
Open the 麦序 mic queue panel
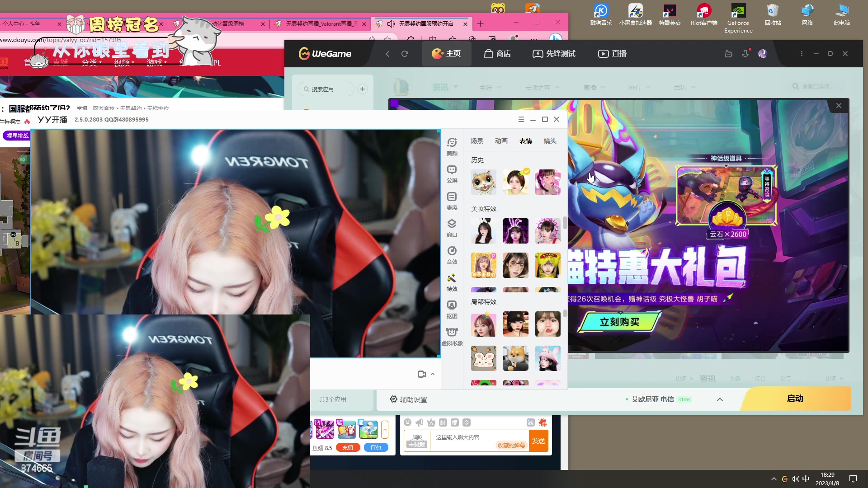coord(452,201)
